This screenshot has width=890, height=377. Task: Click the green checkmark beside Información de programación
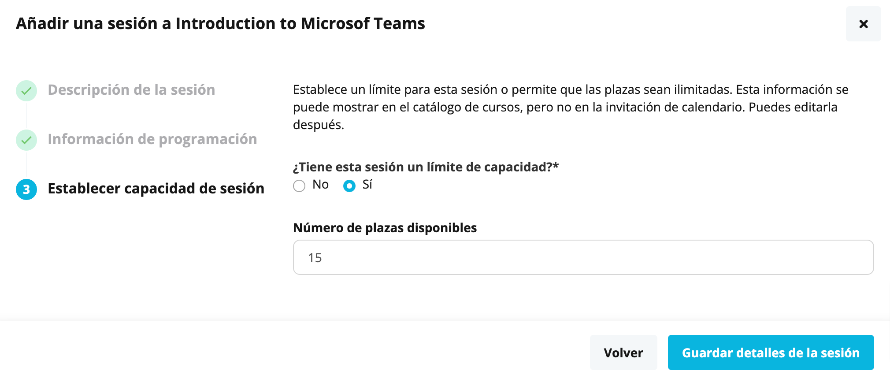(x=26, y=140)
